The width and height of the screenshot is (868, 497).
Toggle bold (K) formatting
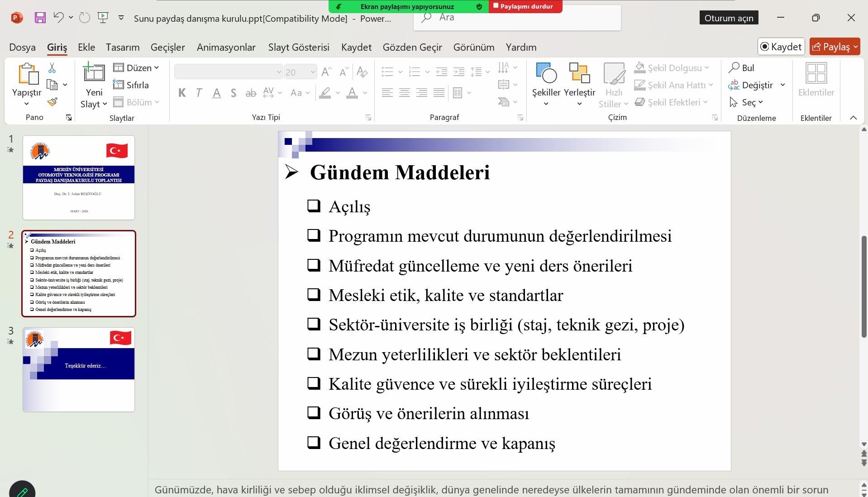[182, 93]
